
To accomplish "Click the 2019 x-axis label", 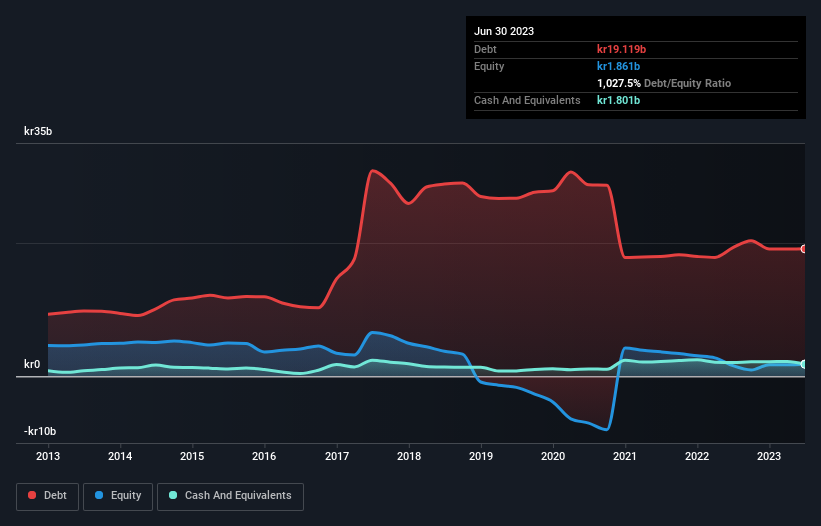I will pos(481,456).
